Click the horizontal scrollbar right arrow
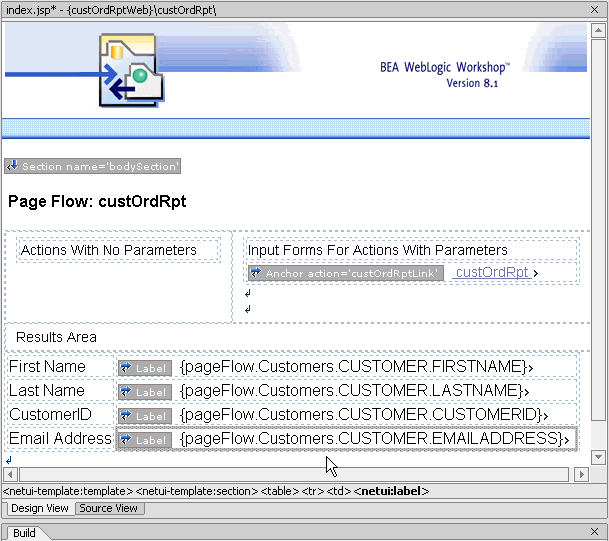 [x=581, y=474]
